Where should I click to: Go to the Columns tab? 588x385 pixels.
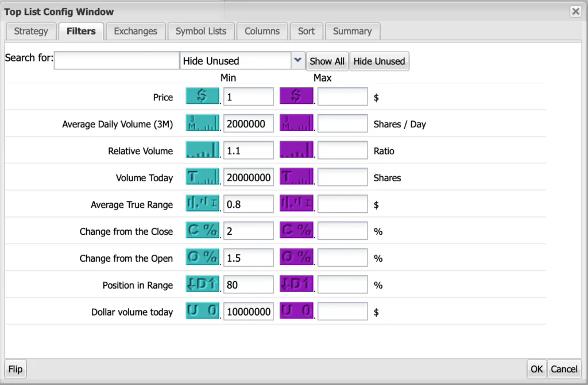(x=262, y=31)
